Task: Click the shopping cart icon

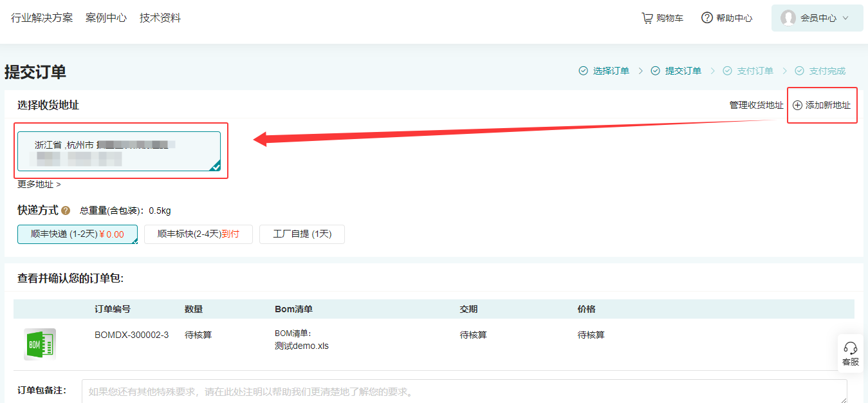Action: (647, 18)
